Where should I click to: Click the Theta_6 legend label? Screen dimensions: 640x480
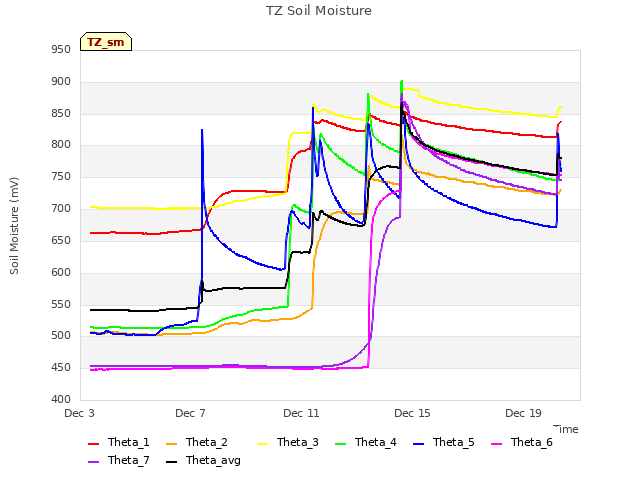[x=531, y=442]
